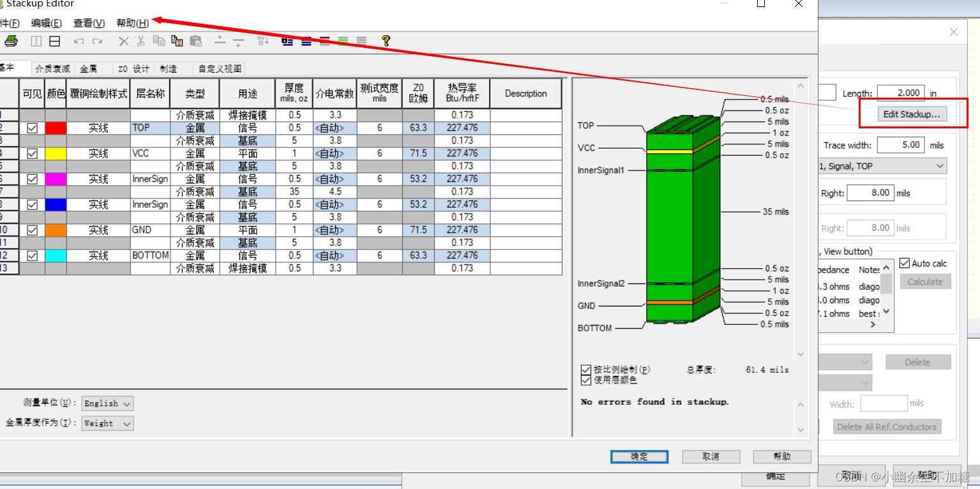Click the Redo arrow icon

(97, 41)
